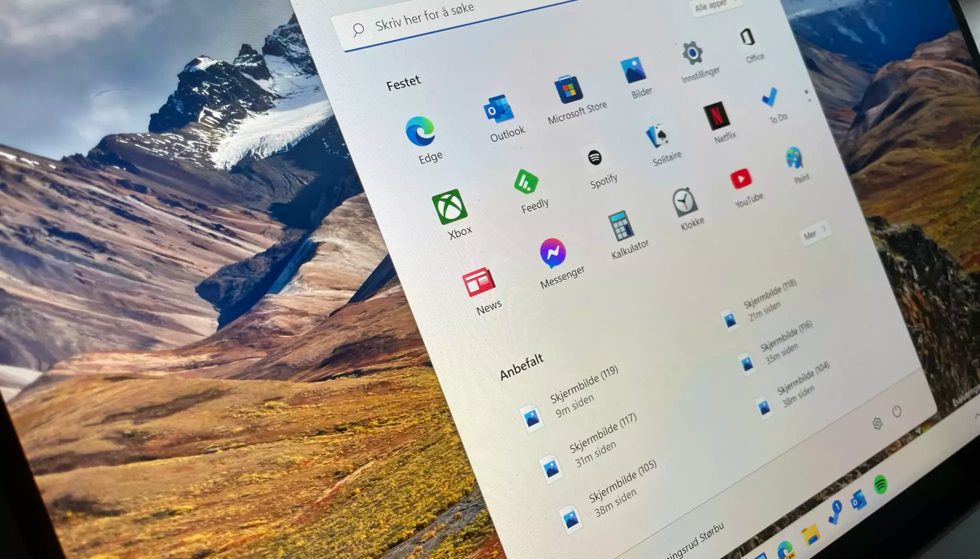Open the Klokke clock app
Screen dimensions: 980x559
[x=684, y=202]
